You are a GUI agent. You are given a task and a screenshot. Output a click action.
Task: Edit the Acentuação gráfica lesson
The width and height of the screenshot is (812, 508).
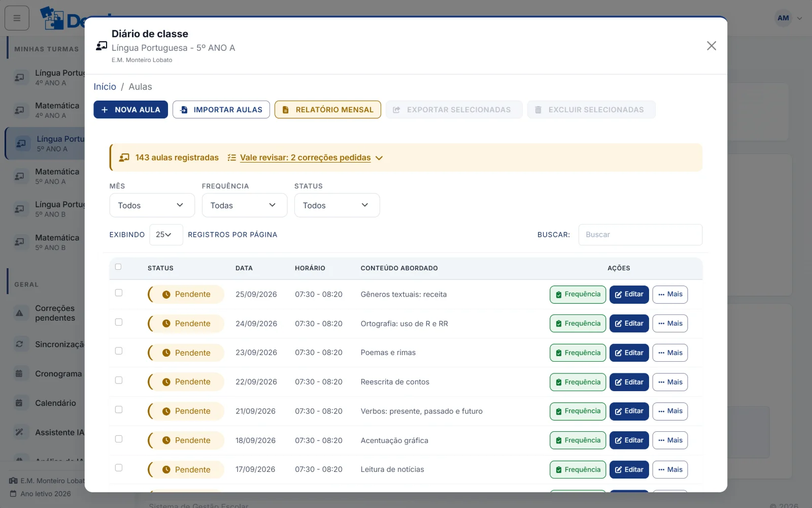[x=629, y=440]
